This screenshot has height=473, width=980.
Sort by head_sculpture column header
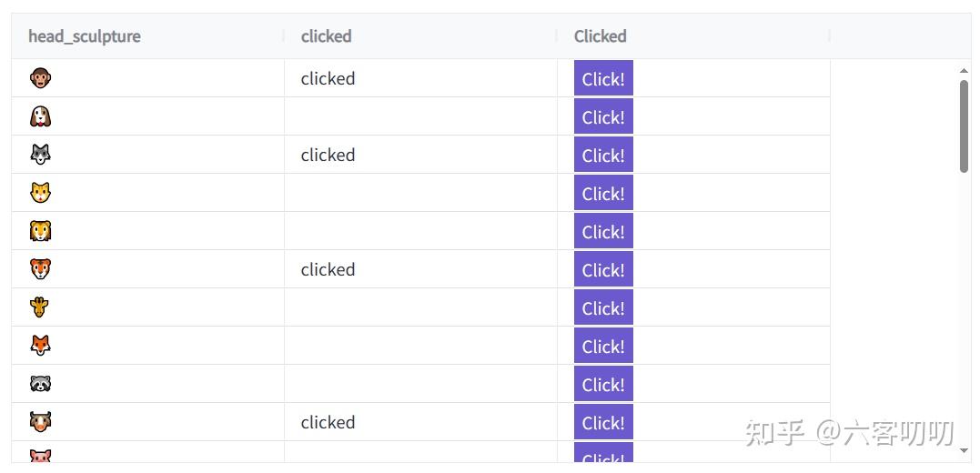coord(85,36)
